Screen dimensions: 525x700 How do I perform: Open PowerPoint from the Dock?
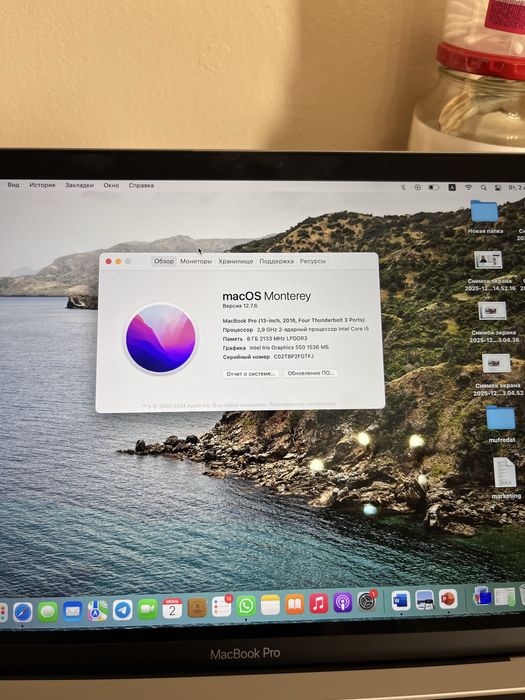point(448,599)
